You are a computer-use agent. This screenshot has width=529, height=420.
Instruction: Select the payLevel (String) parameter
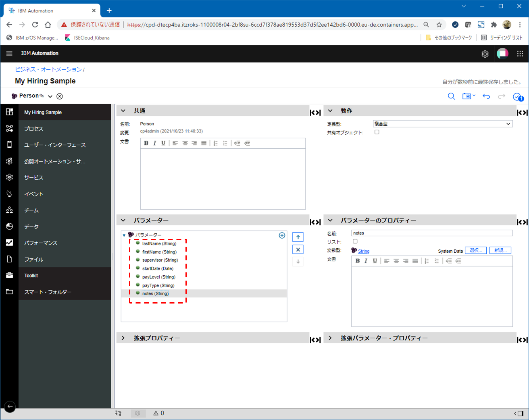click(x=158, y=277)
